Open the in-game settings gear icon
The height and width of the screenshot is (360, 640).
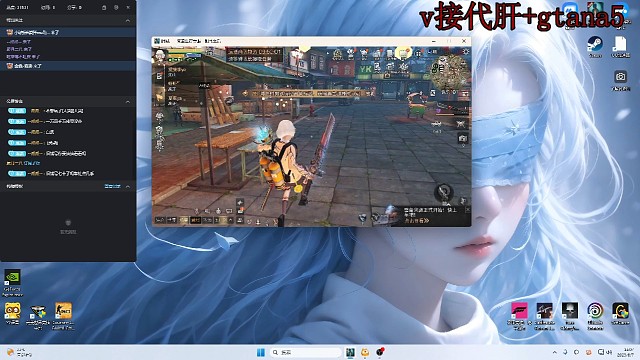tap(465, 52)
